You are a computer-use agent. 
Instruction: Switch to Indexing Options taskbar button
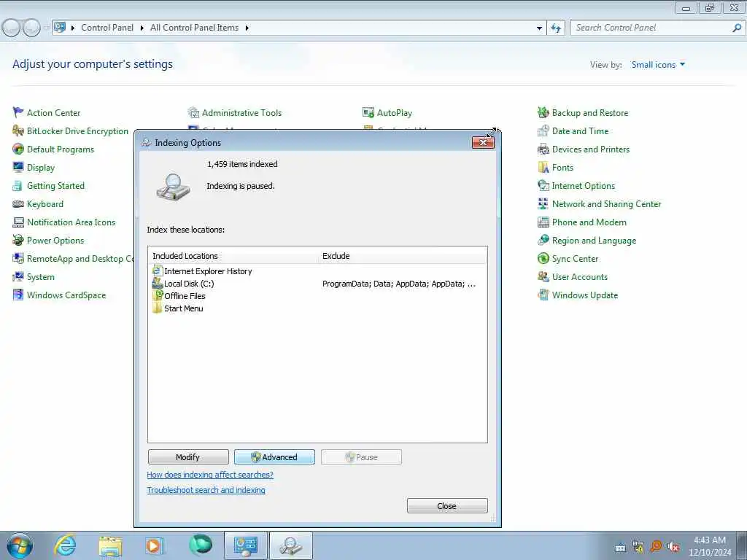(x=290, y=545)
